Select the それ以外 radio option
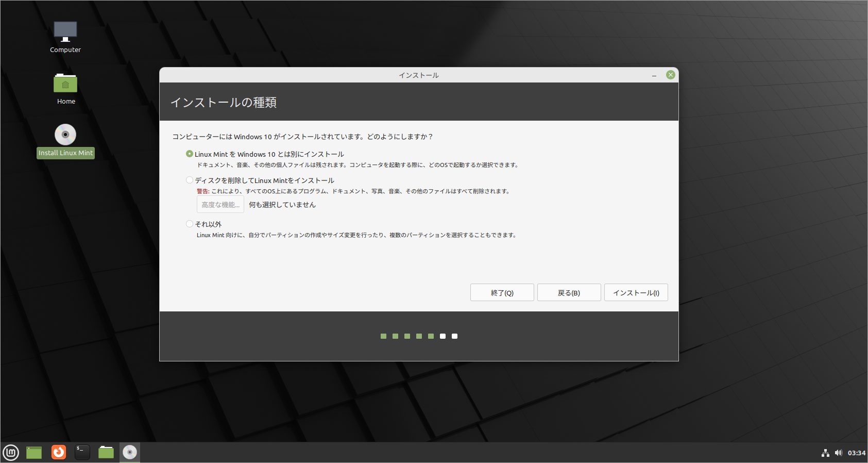The height and width of the screenshot is (463, 868). point(190,224)
